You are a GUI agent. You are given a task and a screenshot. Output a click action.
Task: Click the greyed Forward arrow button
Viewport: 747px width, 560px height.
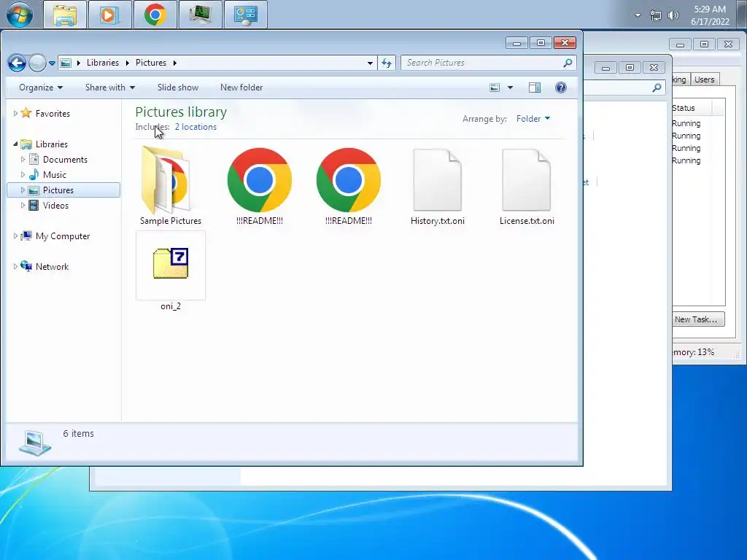tap(37, 63)
